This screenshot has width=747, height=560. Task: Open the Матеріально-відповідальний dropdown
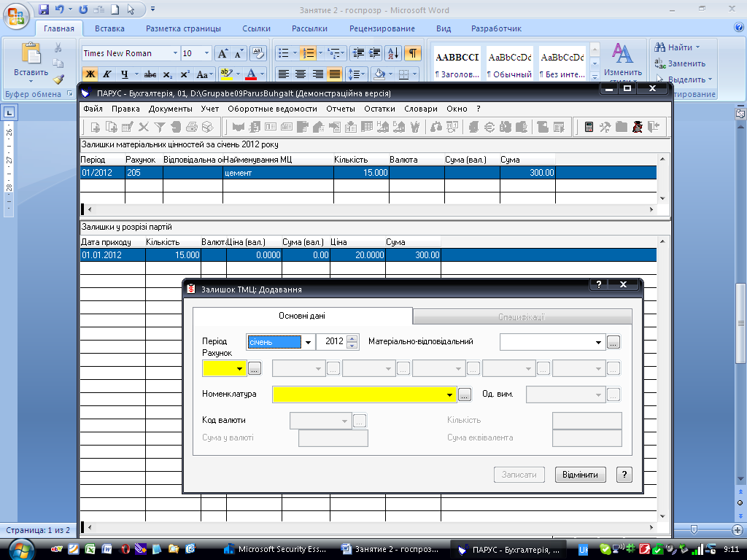coord(598,342)
